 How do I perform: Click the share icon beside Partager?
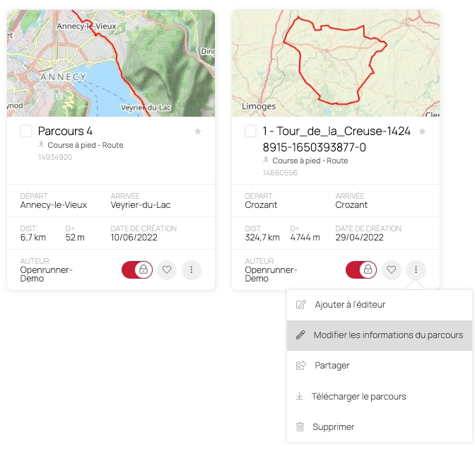pos(300,365)
